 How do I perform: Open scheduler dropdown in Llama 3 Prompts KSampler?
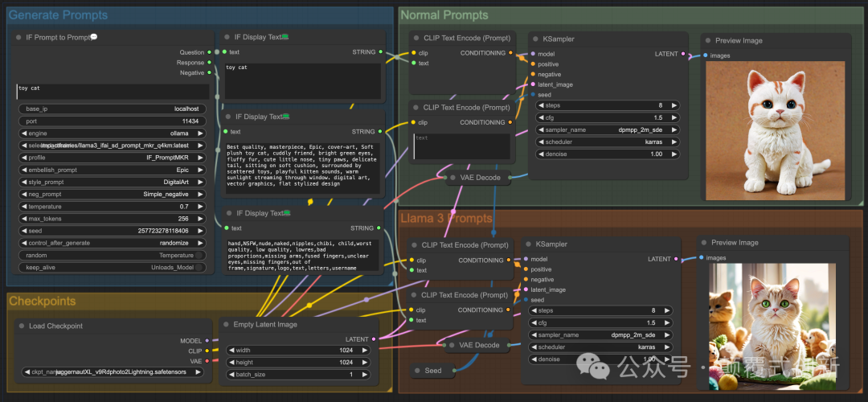tap(601, 347)
